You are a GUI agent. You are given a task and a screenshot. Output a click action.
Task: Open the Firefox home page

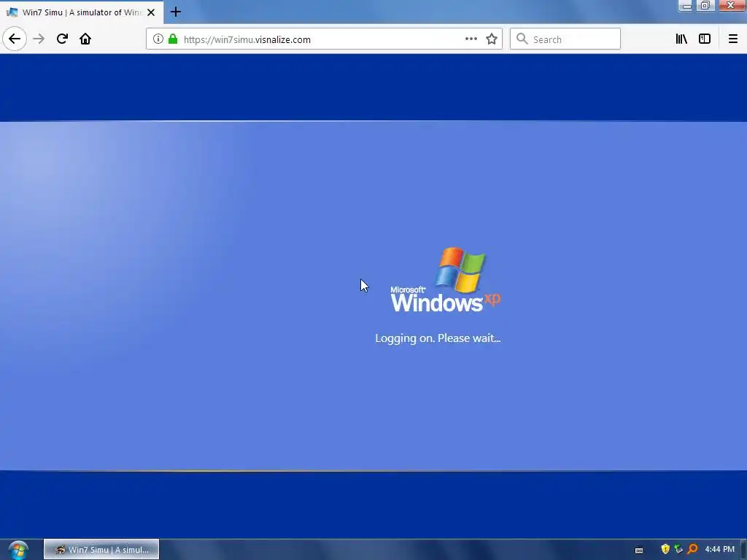pos(85,39)
